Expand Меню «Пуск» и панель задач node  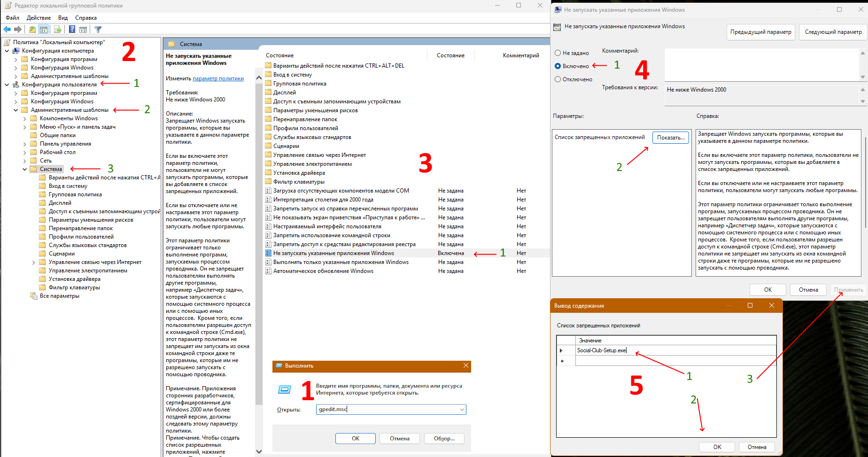click(x=25, y=127)
